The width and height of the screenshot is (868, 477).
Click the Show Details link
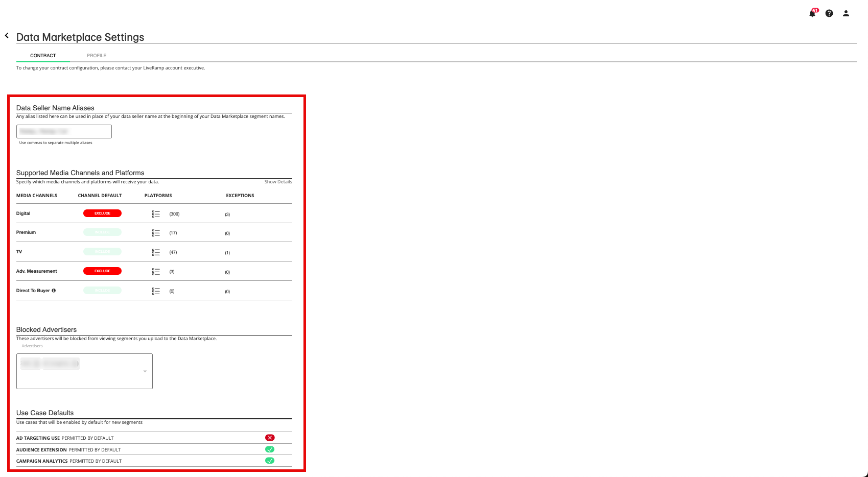[x=278, y=182]
